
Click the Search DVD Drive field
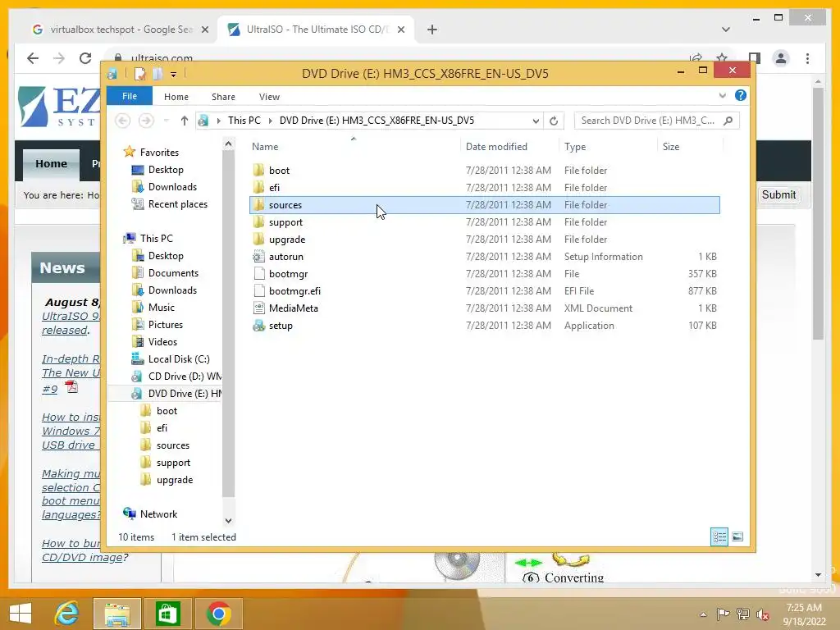point(656,121)
